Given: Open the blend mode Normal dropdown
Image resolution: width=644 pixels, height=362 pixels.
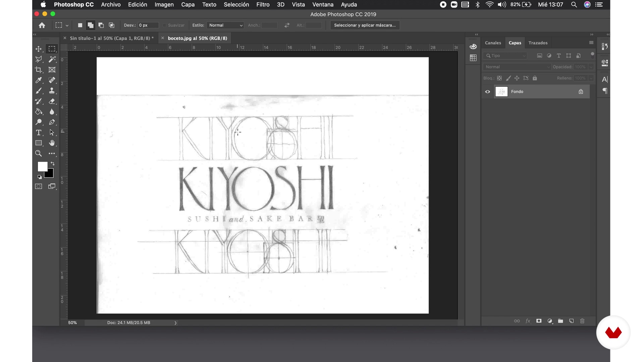Looking at the screenshot, I should tap(517, 67).
